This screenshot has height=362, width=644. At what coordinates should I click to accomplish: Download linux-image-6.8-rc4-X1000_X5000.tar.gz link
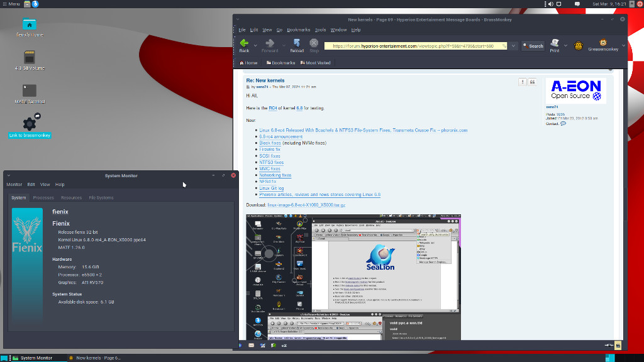(306, 205)
